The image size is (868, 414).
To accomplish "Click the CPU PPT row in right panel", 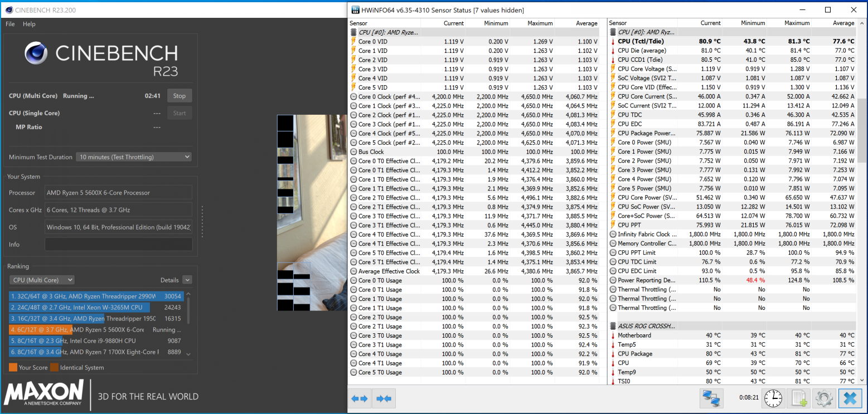I will tap(732, 225).
